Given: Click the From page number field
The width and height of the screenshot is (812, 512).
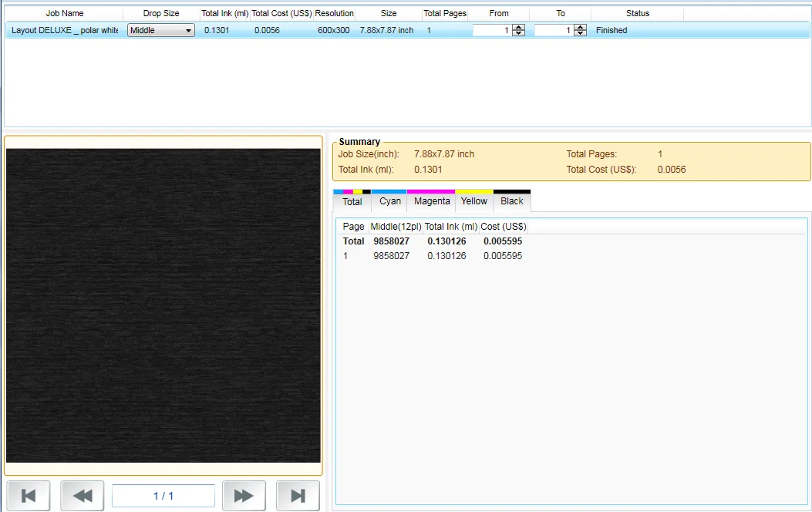Looking at the screenshot, I should [491, 30].
